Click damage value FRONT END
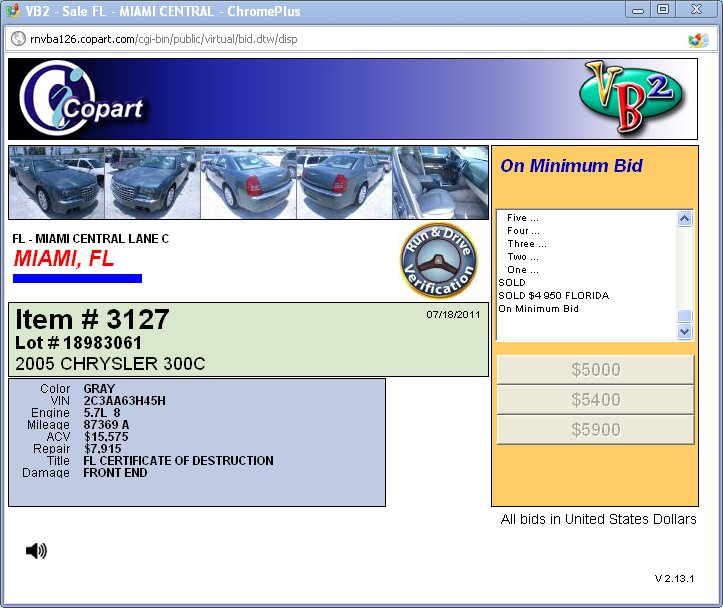723x608 pixels. coord(115,472)
